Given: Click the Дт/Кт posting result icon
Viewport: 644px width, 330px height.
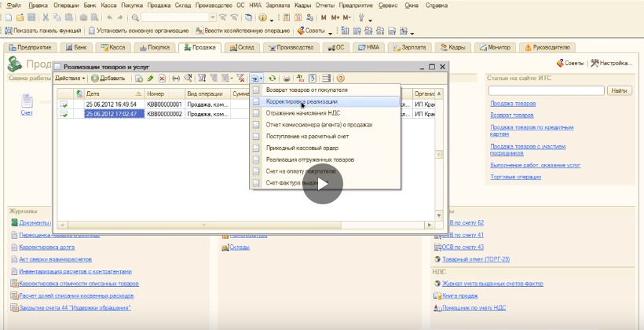Looking at the screenshot, I should [300, 79].
